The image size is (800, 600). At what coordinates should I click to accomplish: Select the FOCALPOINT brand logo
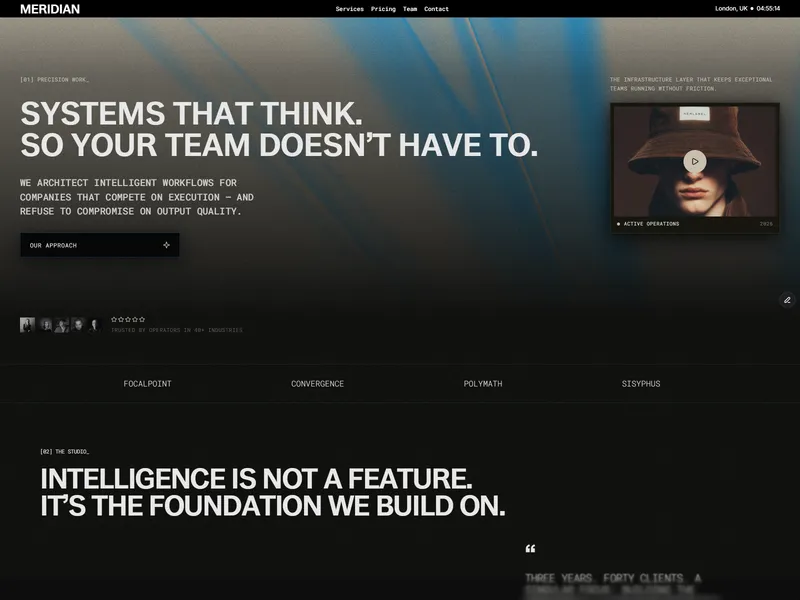click(147, 384)
